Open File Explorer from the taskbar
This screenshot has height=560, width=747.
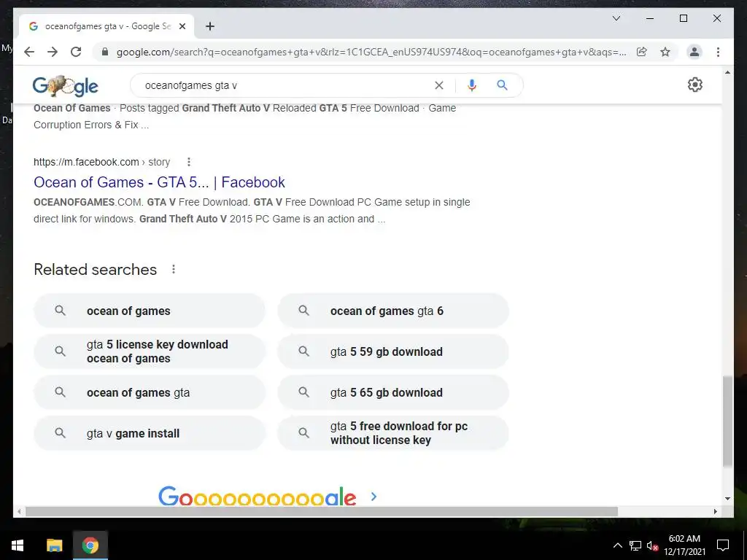54,545
